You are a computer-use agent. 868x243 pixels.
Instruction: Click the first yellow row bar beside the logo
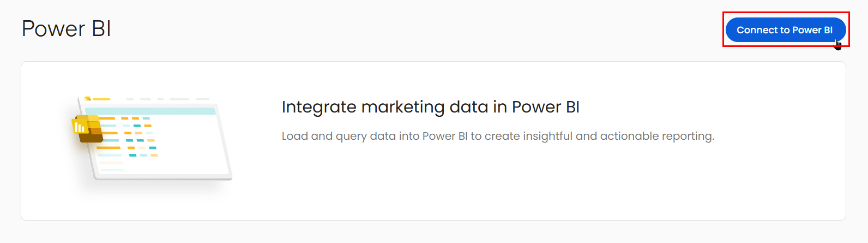[x=107, y=118]
